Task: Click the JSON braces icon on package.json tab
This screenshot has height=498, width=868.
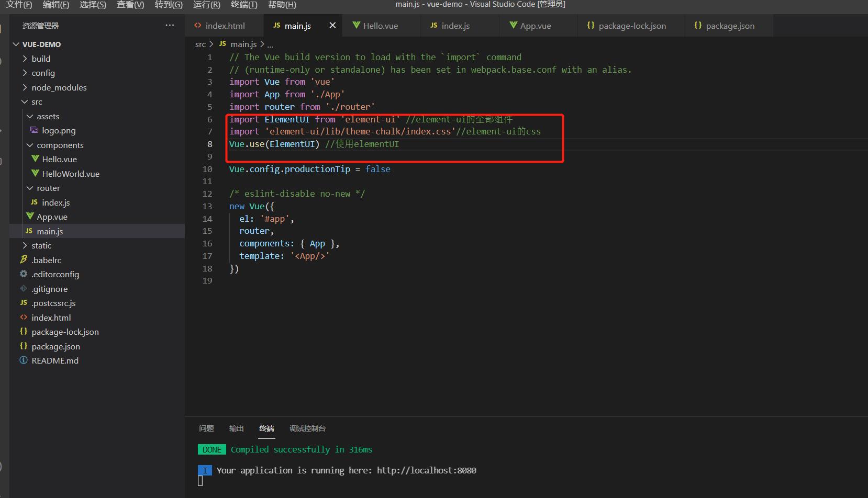Action: click(x=698, y=25)
